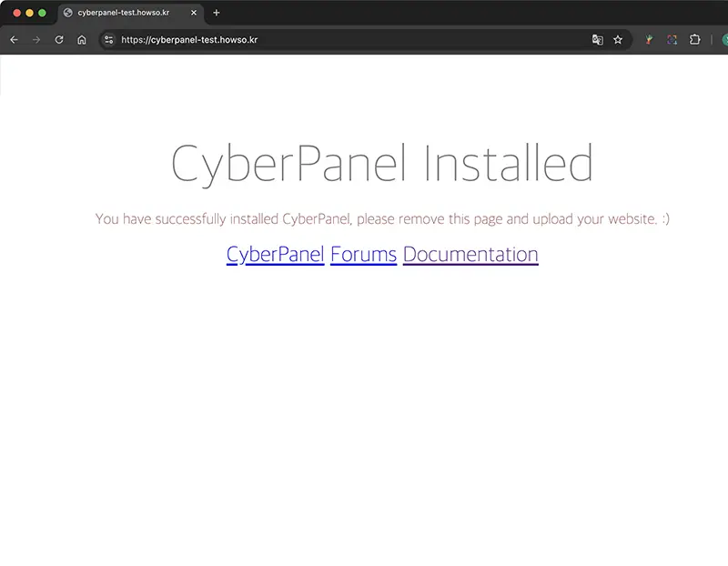728x566 pixels.
Task: Select the cyberpanel-test.howso.kr tab
Action: tap(130, 13)
